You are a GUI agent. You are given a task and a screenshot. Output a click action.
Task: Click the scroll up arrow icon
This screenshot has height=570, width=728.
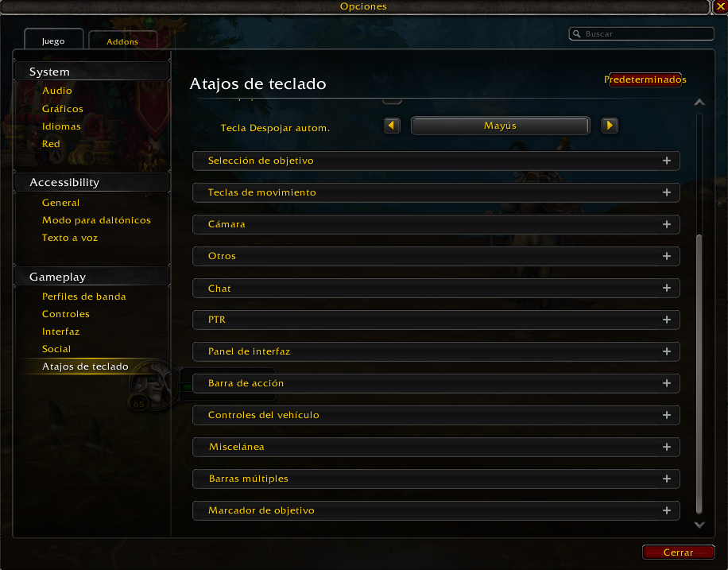699,103
